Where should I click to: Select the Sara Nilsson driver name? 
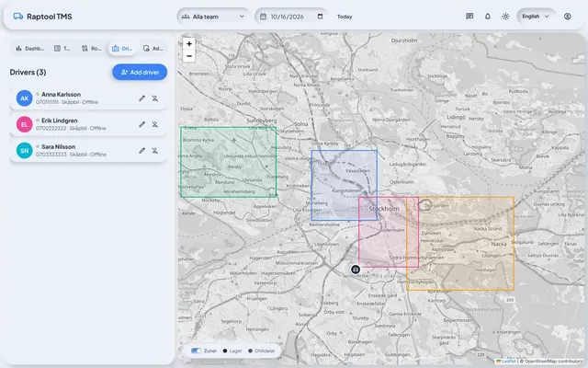point(58,147)
